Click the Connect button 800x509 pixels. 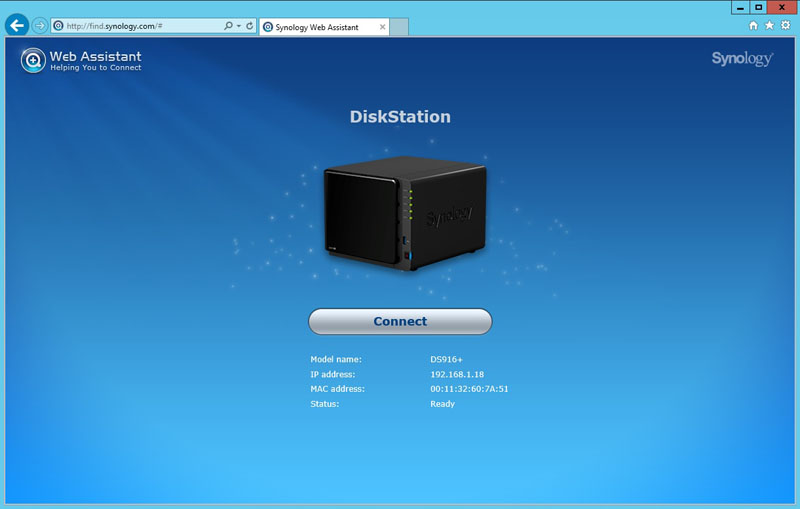[x=400, y=321]
